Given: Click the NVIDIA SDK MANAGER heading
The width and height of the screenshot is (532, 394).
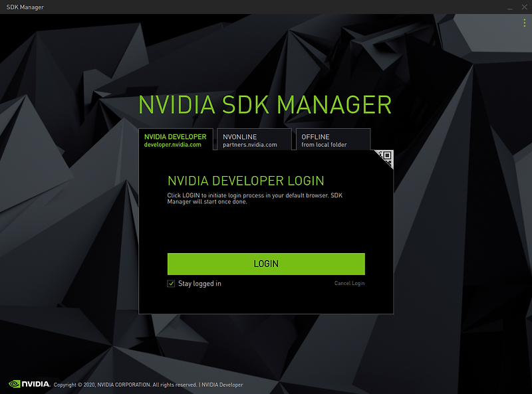Looking at the screenshot, I should click(265, 105).
